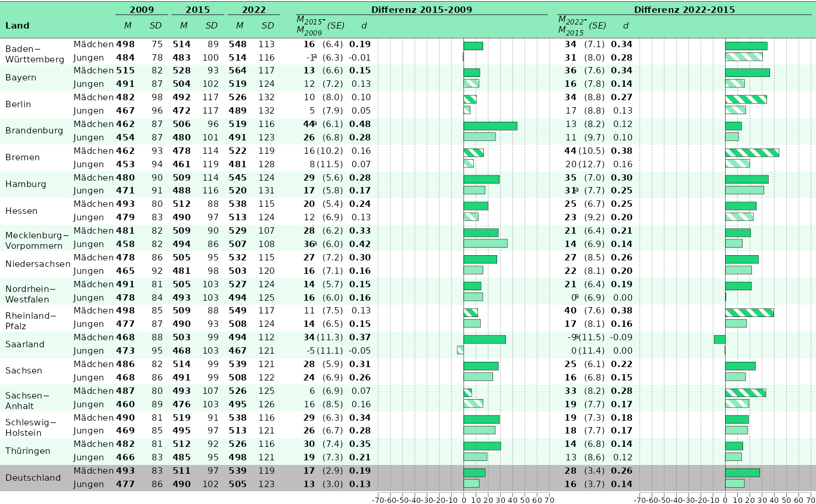The height and width of the screenshot is (504, 816).
Task: Click the 'Land' column header
Action: click(x=17, y=26)
